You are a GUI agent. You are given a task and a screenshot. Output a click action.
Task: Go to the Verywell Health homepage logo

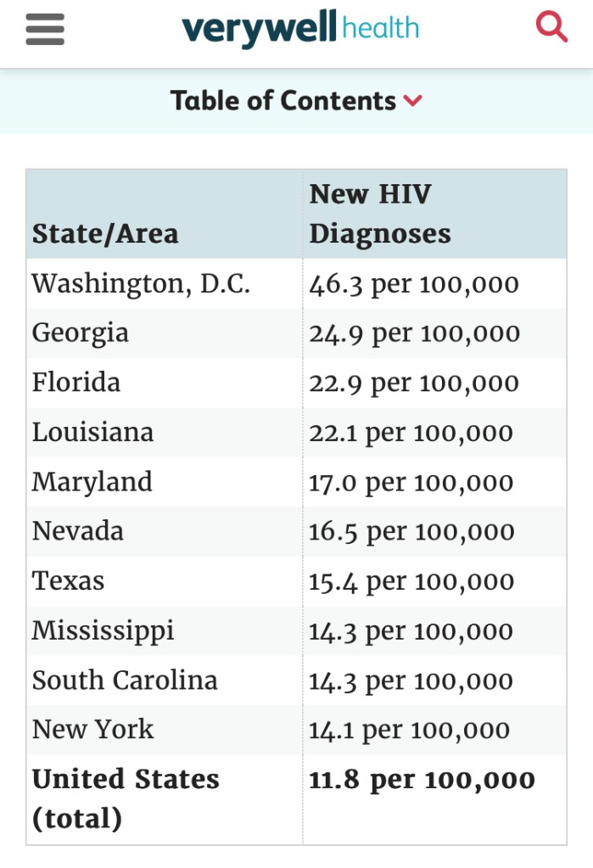click(300, 29)
